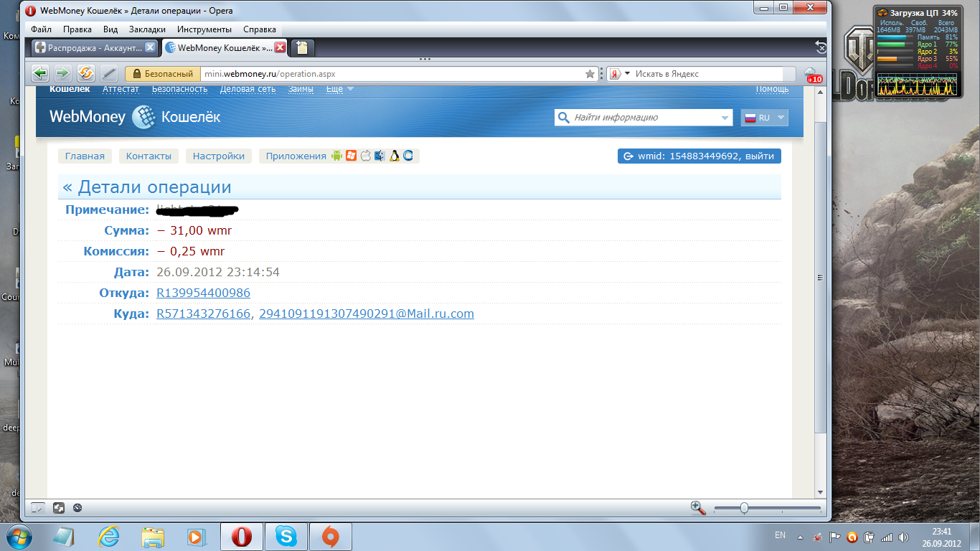This screenshot has height=551, width=980.
Task: Go back with the green back arrow
Action: click(x=40, y=73)
